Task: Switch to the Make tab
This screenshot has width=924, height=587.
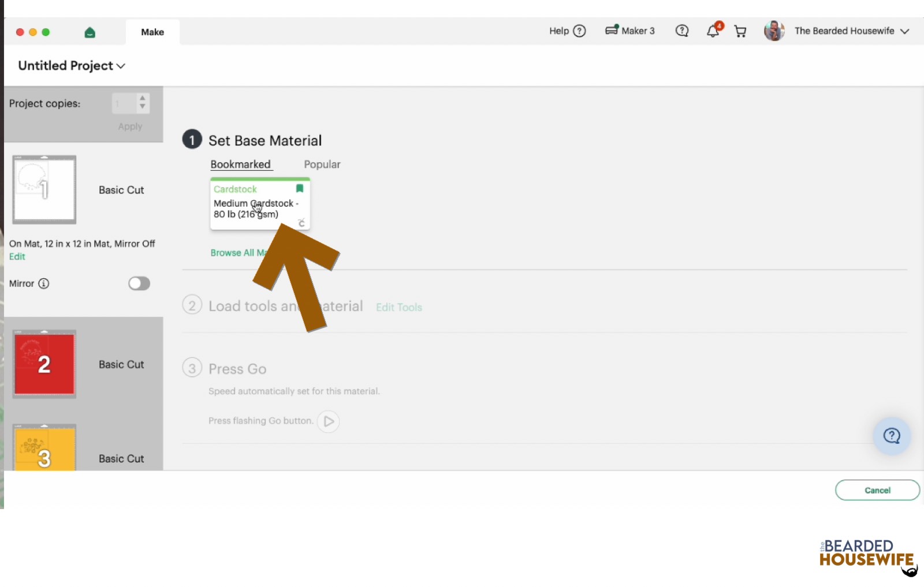Action: point(152,32)
